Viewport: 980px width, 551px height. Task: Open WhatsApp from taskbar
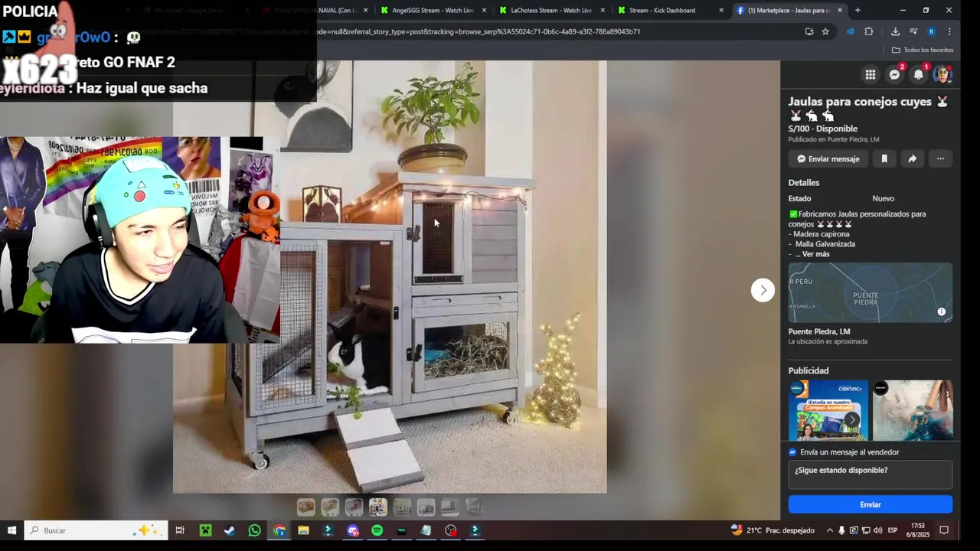coord(254,530)
